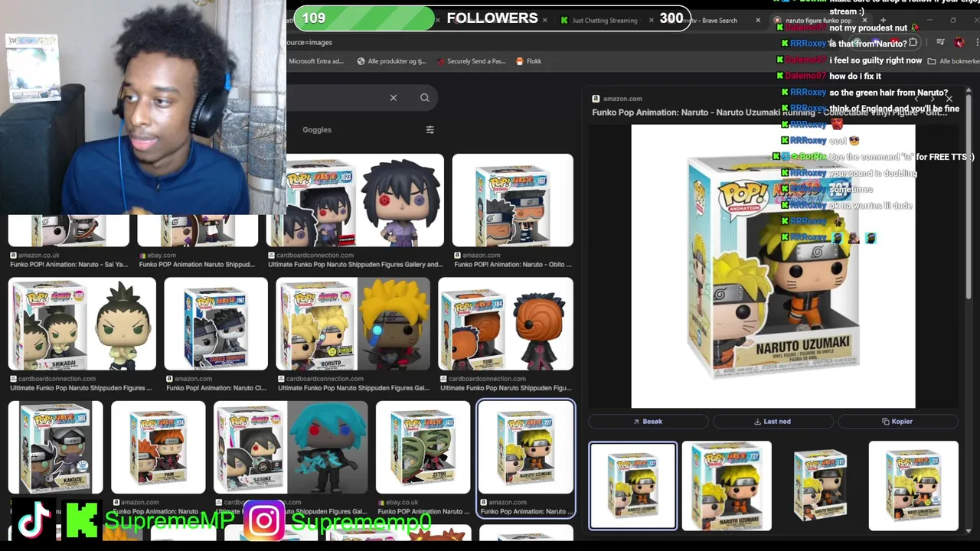Click the Funko POP! Animation: Naruto - Obito caption

coord(513,265)
